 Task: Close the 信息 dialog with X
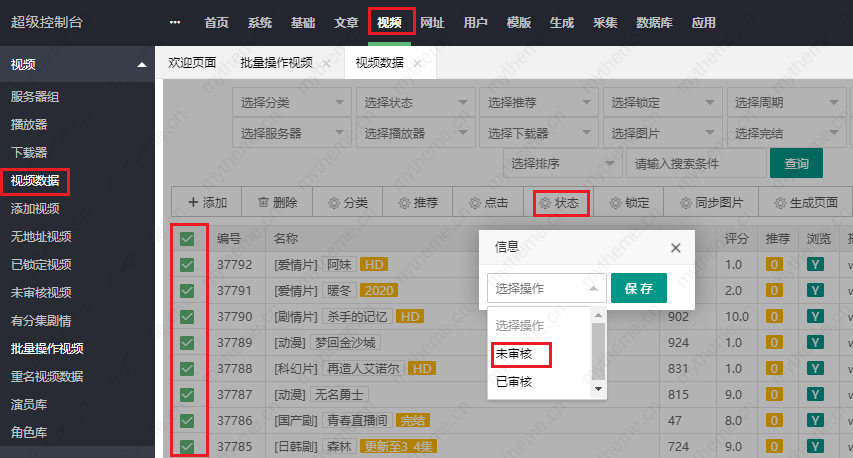[x=675, y=247]
